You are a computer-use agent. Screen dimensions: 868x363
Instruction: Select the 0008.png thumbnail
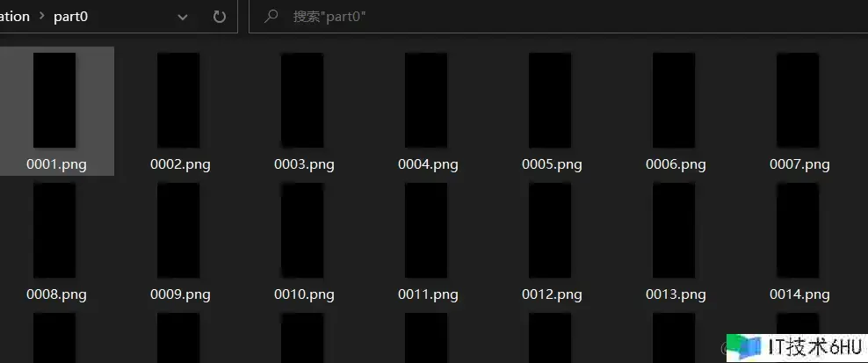tap(54, 230)
